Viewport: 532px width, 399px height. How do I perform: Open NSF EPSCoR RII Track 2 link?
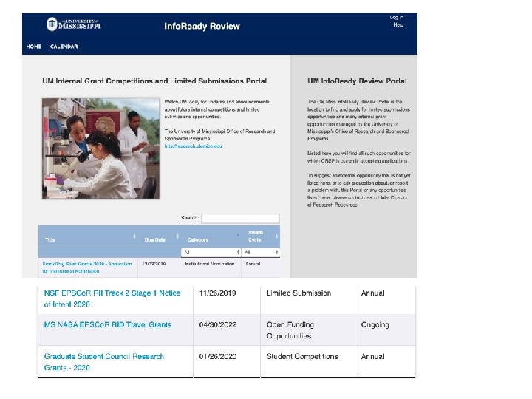[x=112, y=299]
